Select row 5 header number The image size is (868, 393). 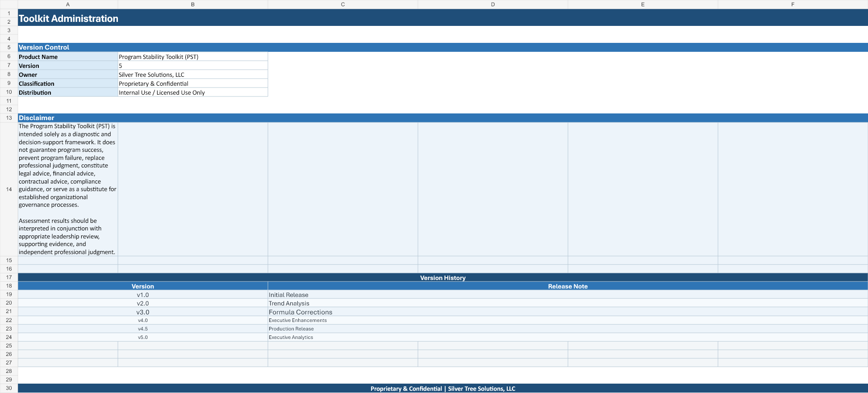pos(9,47)
